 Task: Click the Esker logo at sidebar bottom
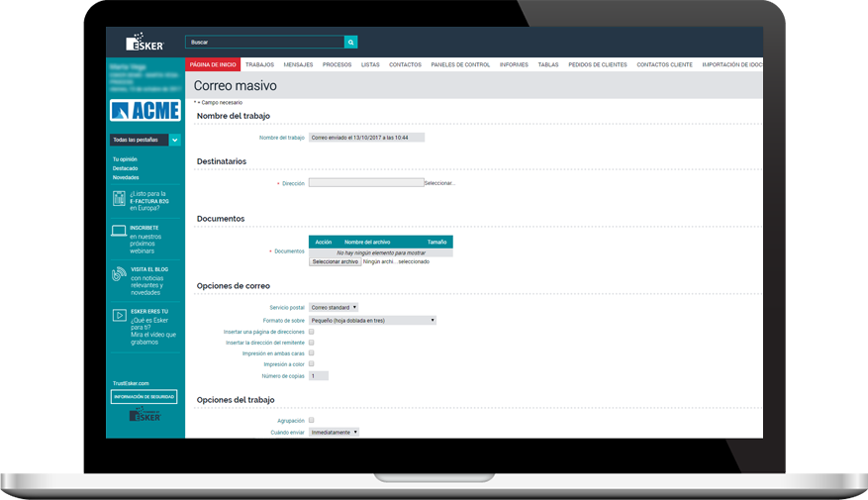(145, 416)
